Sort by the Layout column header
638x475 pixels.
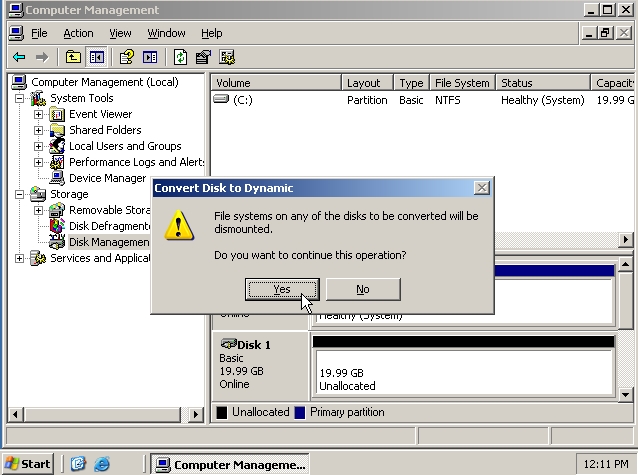pyautogui.click(x=367, y=83)
